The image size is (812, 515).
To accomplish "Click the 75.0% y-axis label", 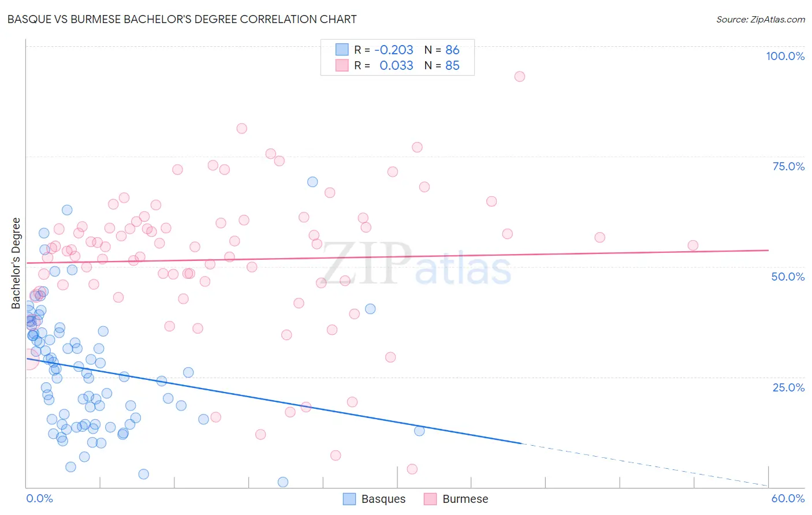I will pos(788,166).
